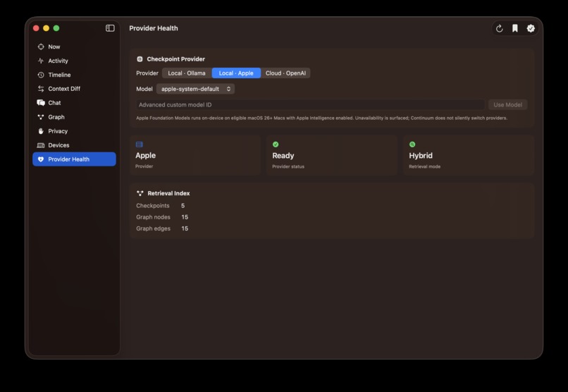Show the Graph view
Screen dimensions: 568x392
pos(74,117)
